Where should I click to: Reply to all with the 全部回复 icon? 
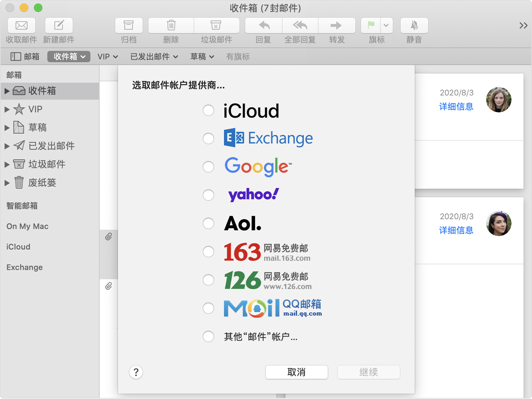[300, 25]
